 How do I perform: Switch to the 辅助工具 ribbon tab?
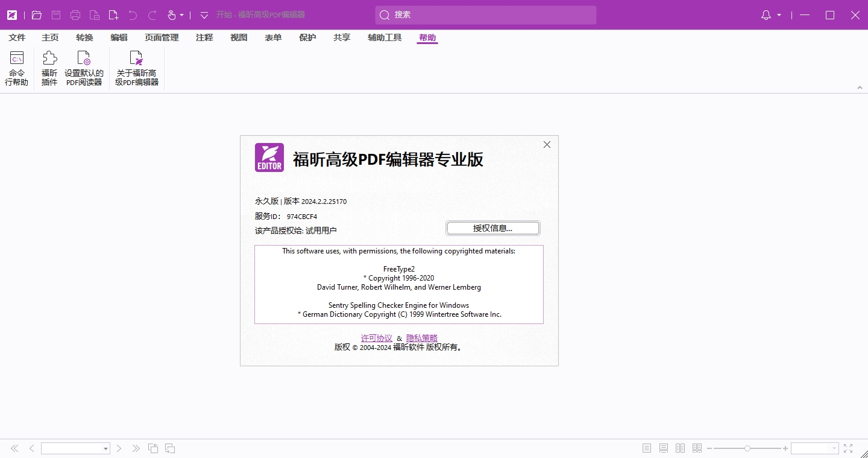coord(385,37)
